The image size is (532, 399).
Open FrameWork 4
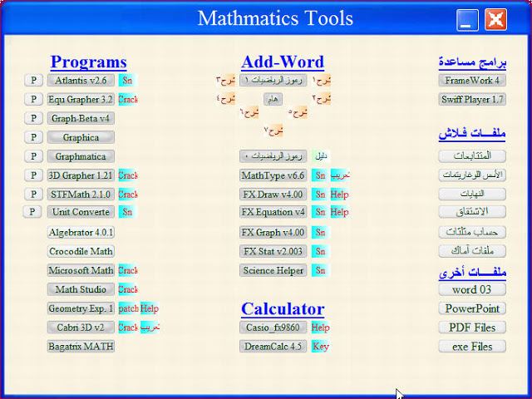pos(472,81)
